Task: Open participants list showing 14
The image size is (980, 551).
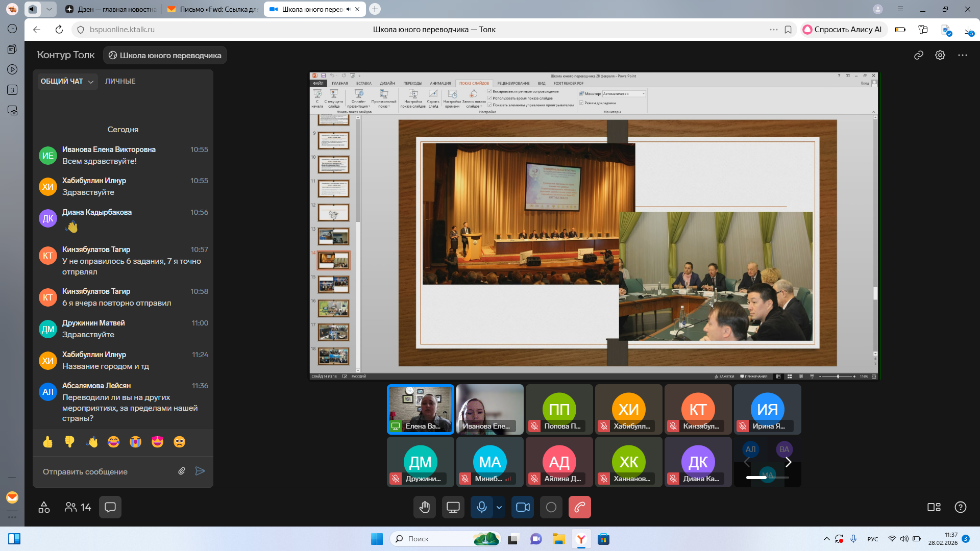Action: point(78,507)
